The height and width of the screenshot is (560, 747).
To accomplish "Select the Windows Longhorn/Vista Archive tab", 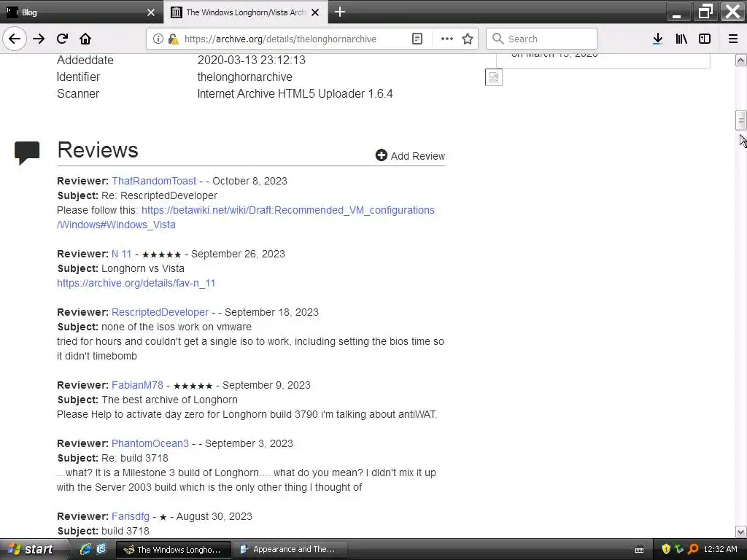I will [x=246, y=12].
